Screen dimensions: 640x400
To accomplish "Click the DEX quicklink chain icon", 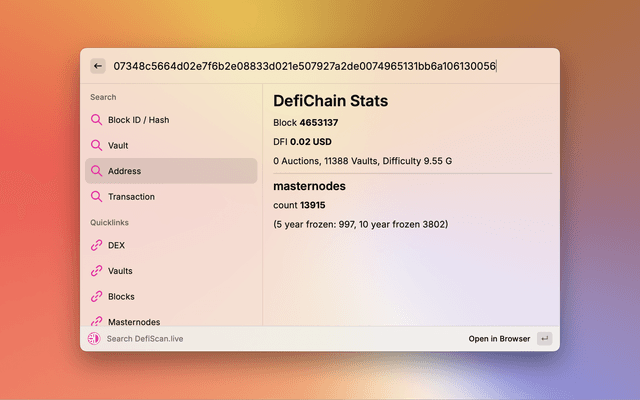I will coord(97,245).
